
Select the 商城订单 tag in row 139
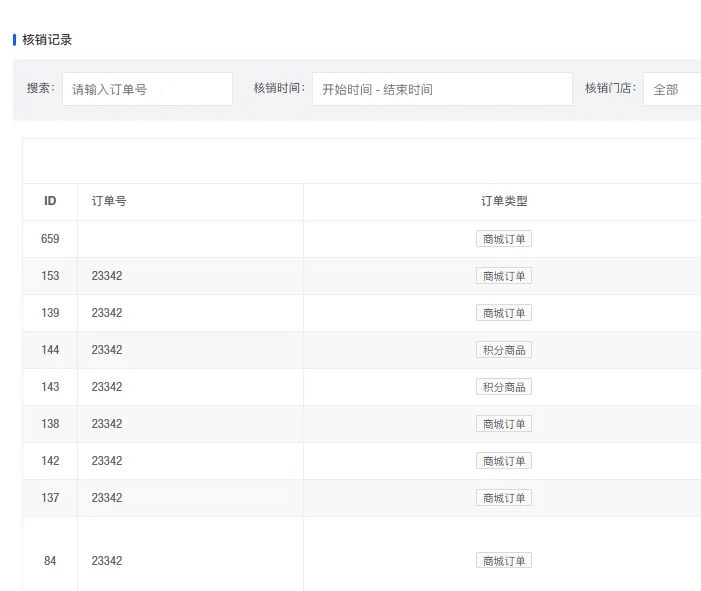coord(503,313)
